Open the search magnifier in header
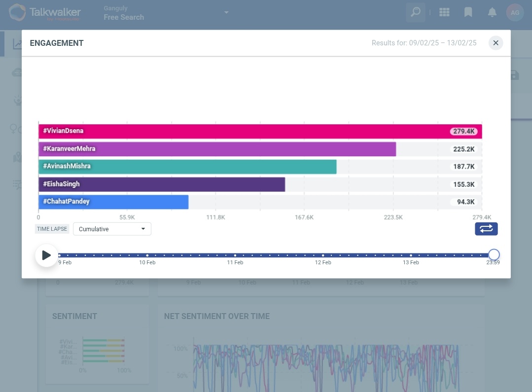Viewport: 532px width, 392px height. pyautogui.click(x=416, y=12)
